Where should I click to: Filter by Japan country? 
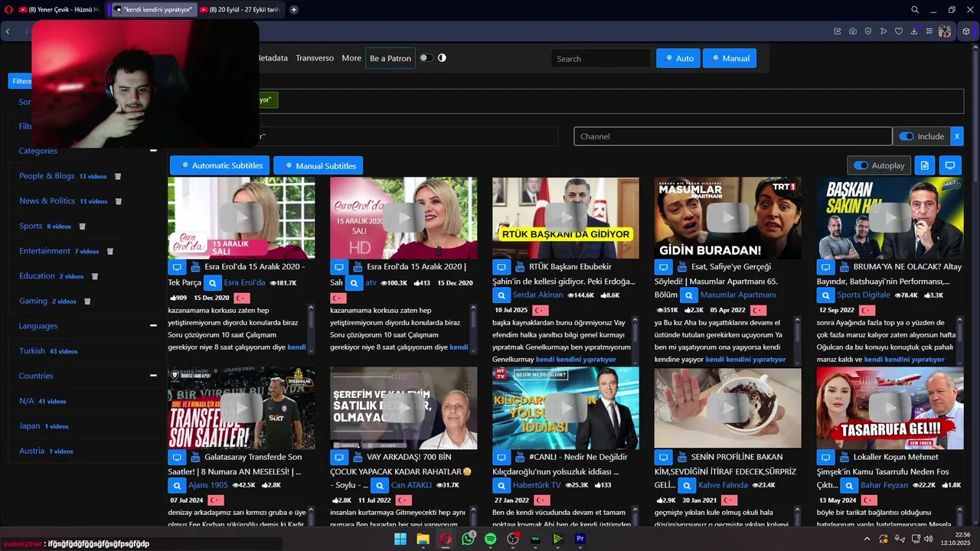coord(30,426)
